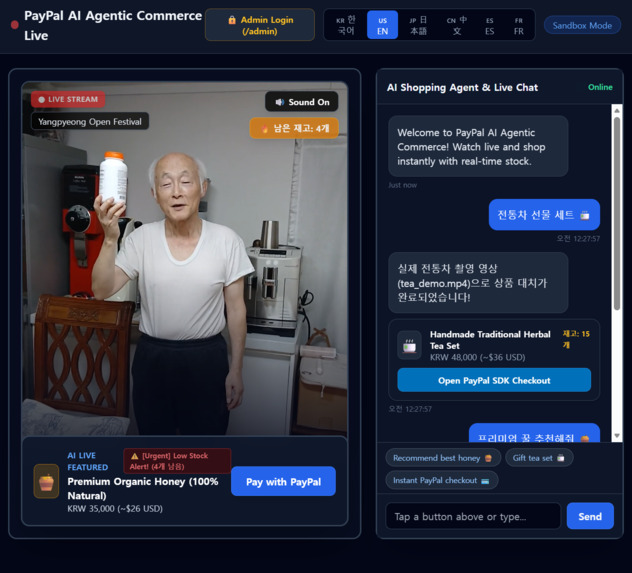Click the Send button
632x573 pixels.
pyautogui.click(x=590, y=516)
